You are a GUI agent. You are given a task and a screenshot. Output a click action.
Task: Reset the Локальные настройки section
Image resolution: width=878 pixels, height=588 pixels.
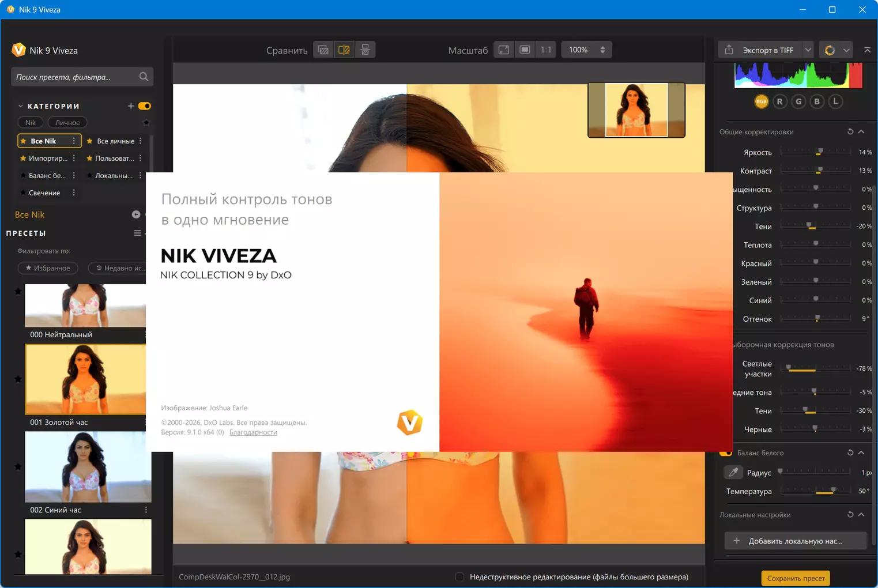850,515
